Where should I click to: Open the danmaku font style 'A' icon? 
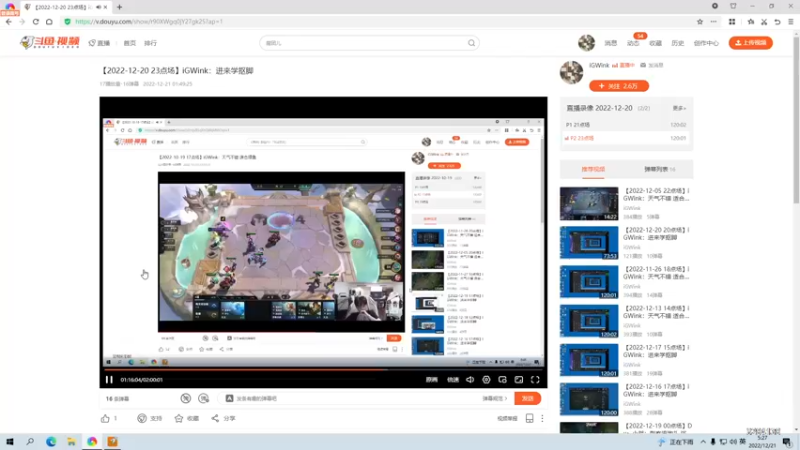pyautogui.click(x=230, y=398)
